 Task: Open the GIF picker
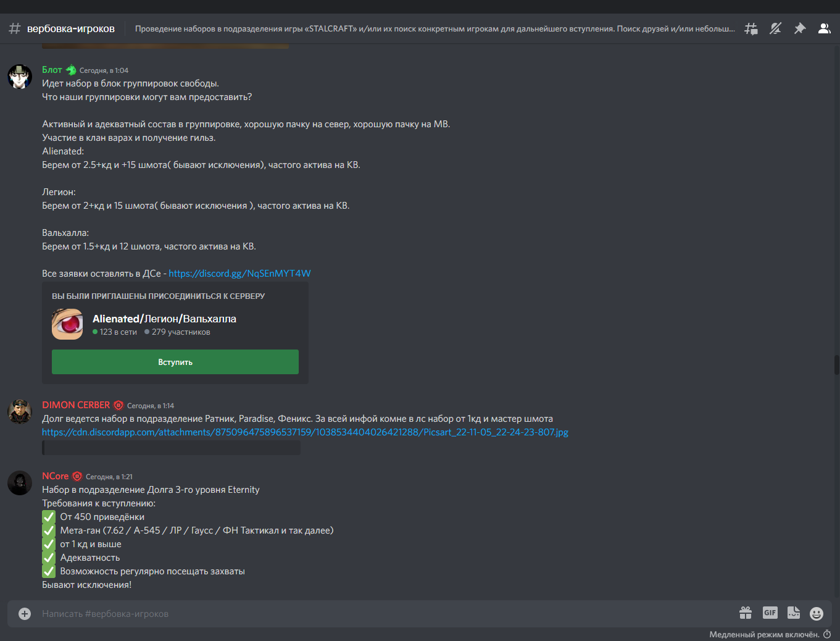coord(770,613)
